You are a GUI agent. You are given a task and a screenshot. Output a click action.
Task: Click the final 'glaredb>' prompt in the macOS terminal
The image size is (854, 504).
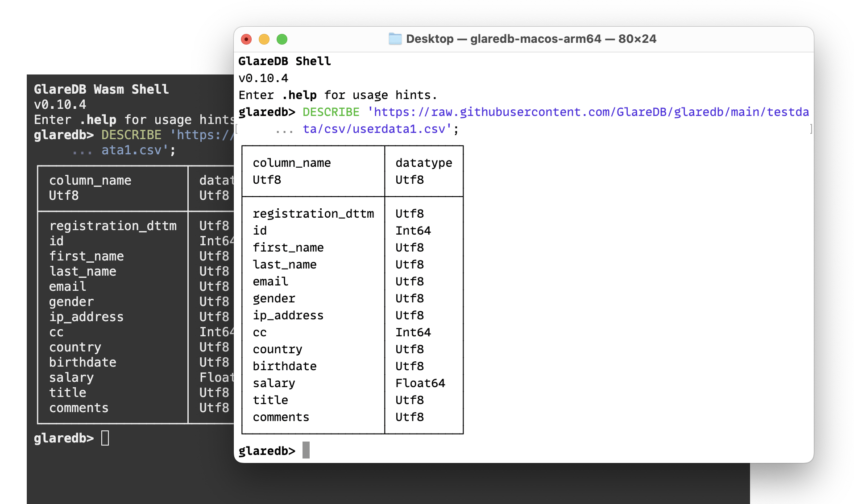click(267, 451)
